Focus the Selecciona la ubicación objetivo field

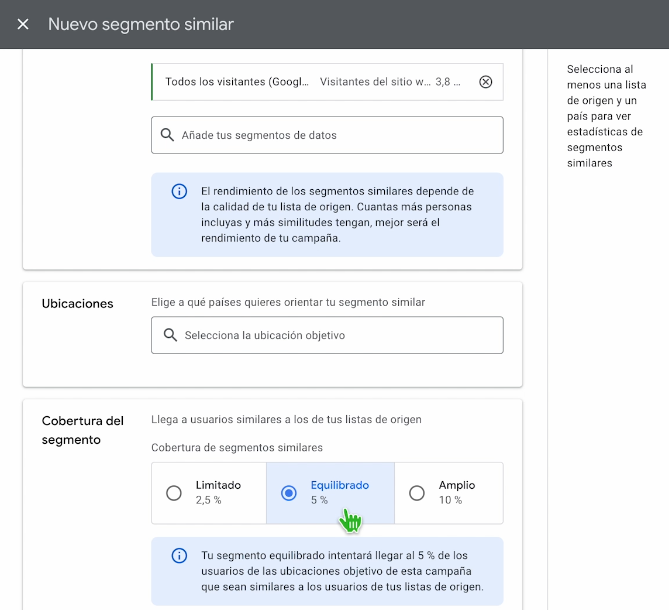(x=327, y=335)
